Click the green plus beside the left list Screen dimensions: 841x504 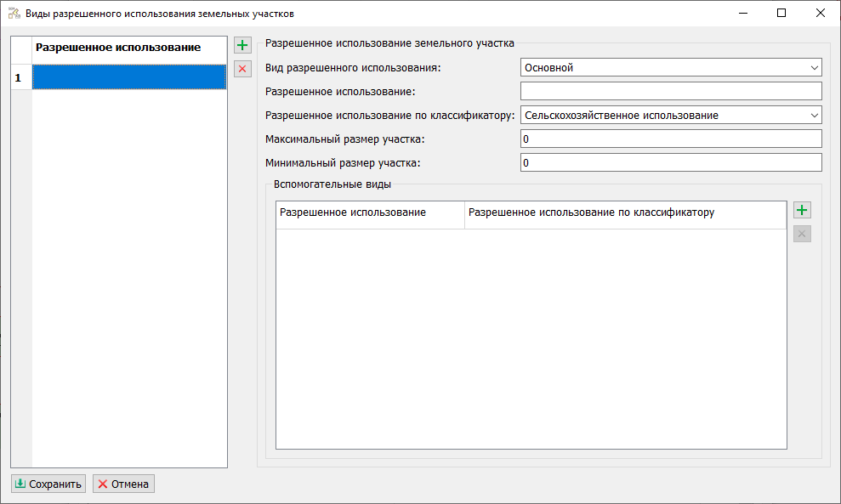(243, 46)
